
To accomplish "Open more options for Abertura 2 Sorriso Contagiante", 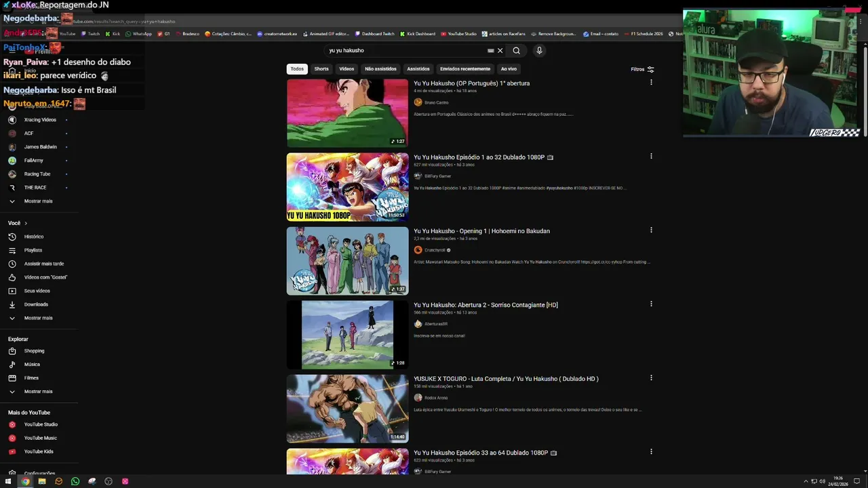I will click(x=651, y=304).
